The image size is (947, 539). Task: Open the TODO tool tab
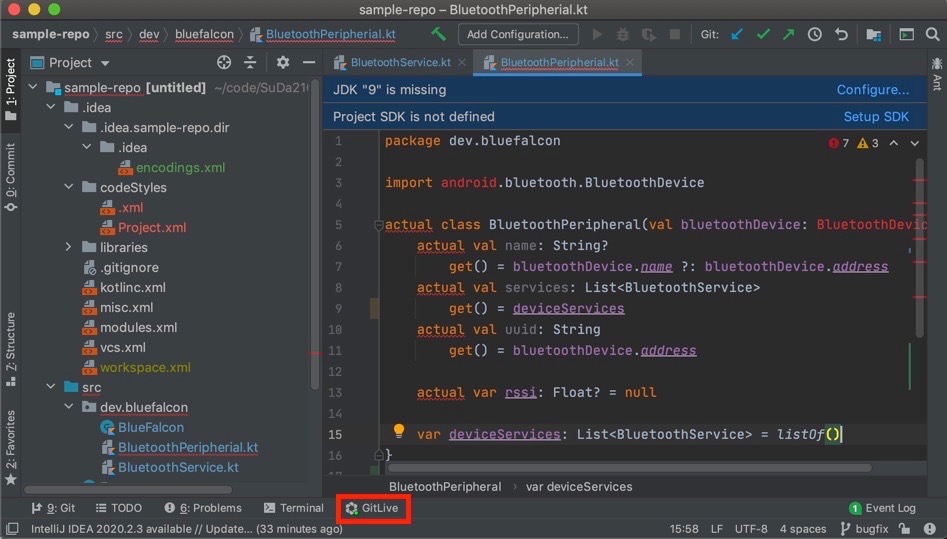tap(119, 508)
